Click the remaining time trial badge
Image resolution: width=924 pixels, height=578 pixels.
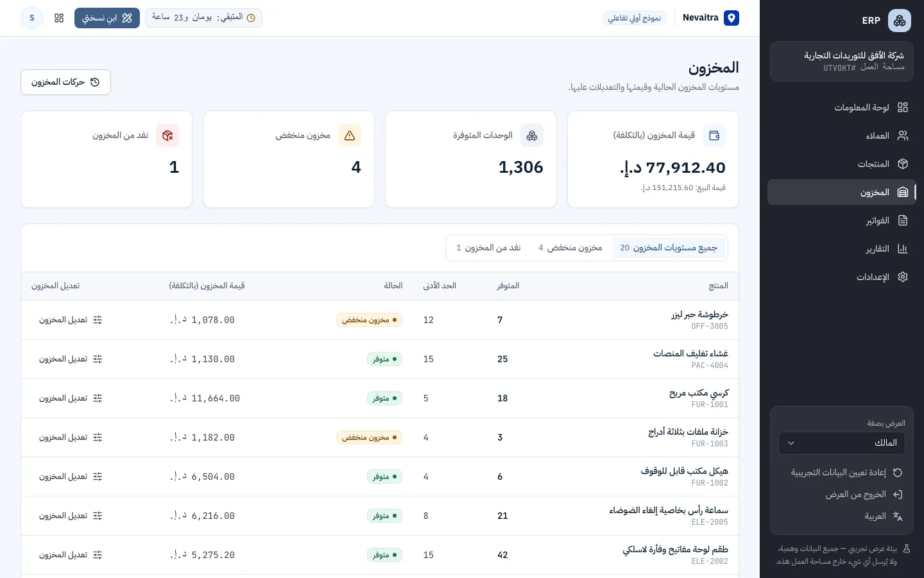[x=203, y=18]
